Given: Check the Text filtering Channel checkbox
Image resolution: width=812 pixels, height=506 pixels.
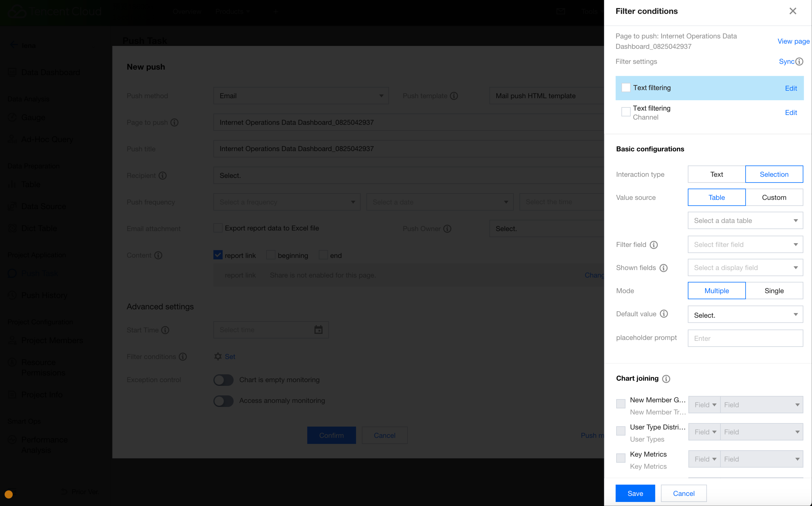Looking at the screenshot, I should 626,112.
